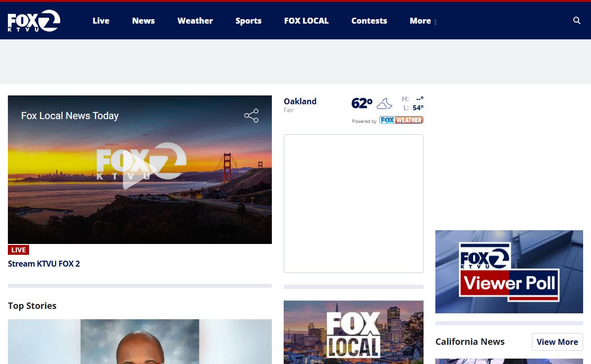The height and width of the screenshot is (364, 591).
Task: Click the FOX Weather logo badge
Action: pyautogui.click(x=401, y=120)
